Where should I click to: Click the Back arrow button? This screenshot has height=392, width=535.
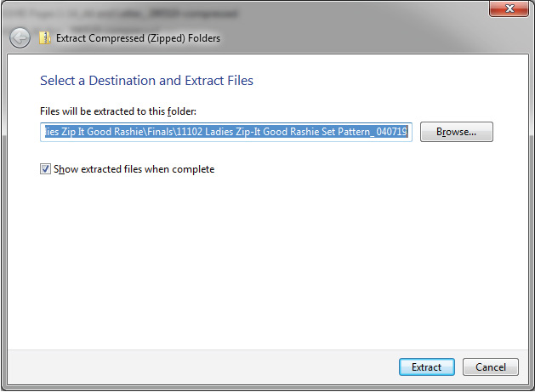[20, 37]
